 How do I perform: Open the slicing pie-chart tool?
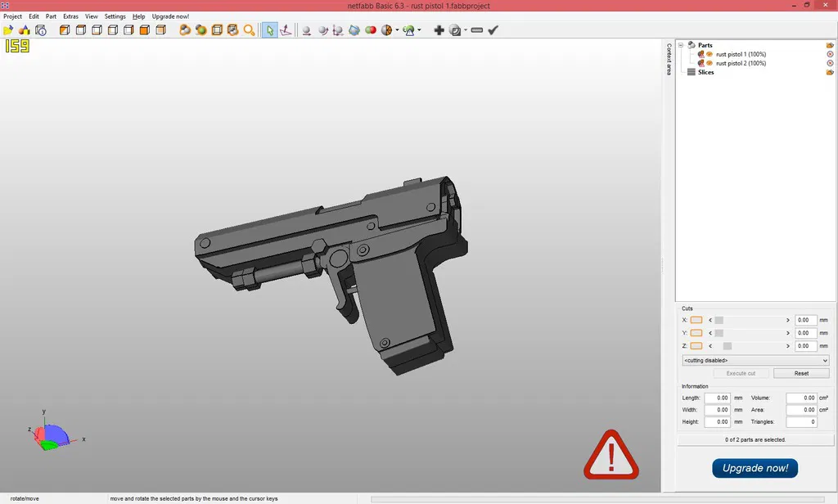click(x=386, y=30)
